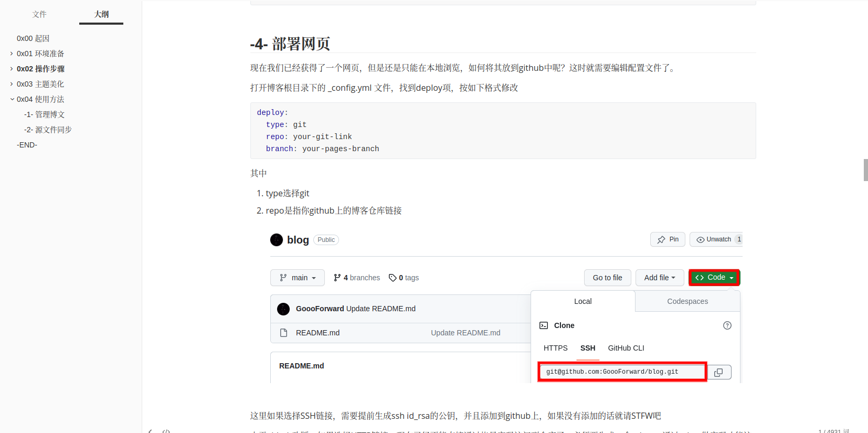868x433 pixels.
Task: Switch to the 文件 sidebar tab
Action: pyautogui.click(x=39, y=14)
